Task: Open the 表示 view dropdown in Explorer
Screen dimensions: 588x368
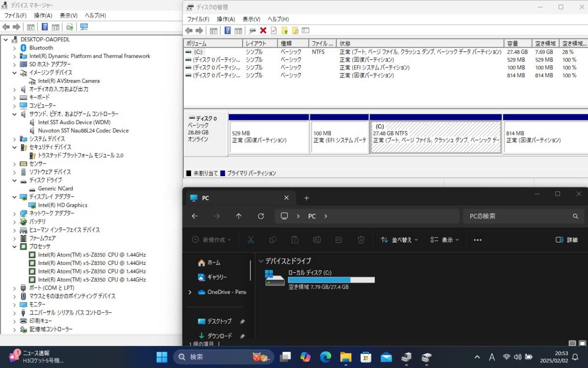Action: point(445,240)
